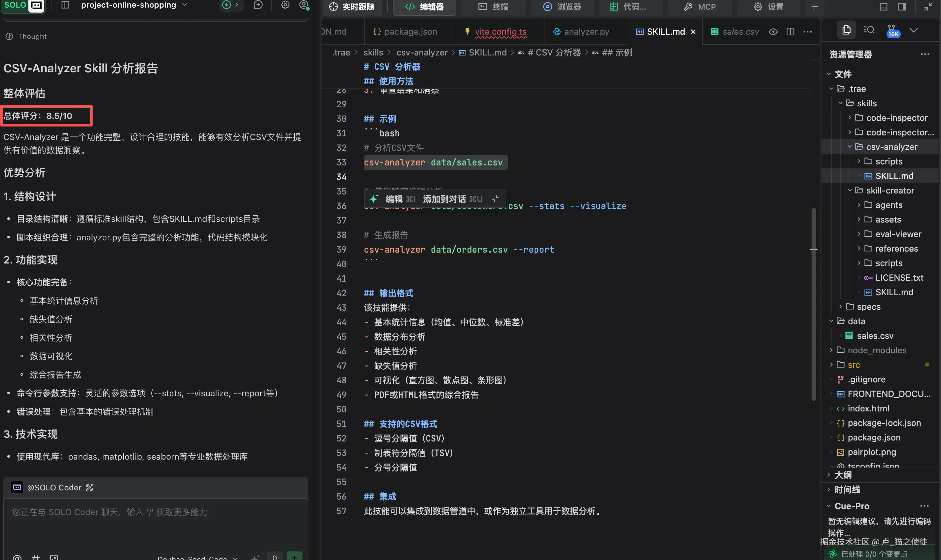Screen dimensions: 941x560
Task: Click the split editor icon
Action: click(790, 32)
